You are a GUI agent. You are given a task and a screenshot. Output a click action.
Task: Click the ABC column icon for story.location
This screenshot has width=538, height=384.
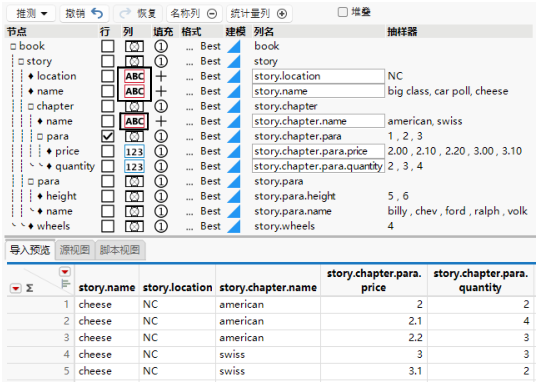coord(134,76)
